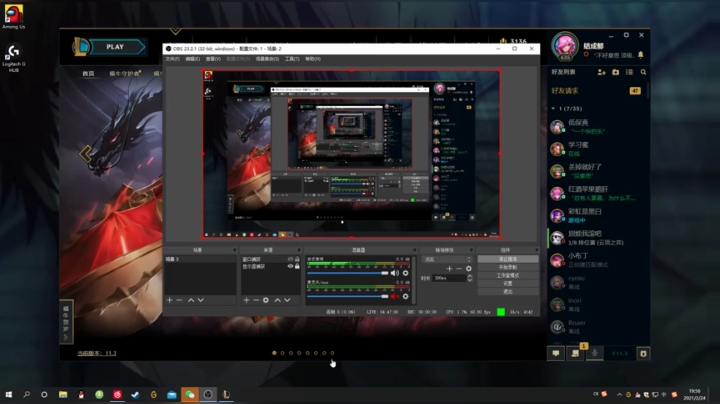The height and width of the screenshot is (404, 720).
Task: Click the notification bell icon in League client
Action: [641, 55]
